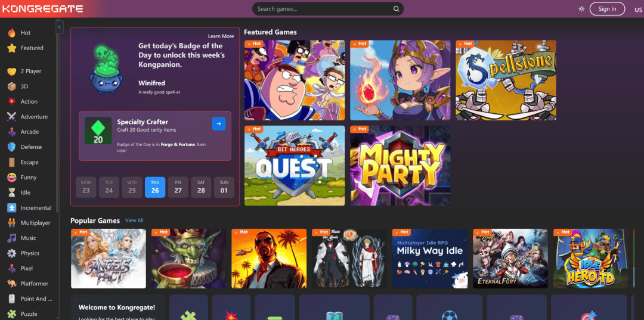Viewport: 644px width, 320px height.
Task: Open the Adventure category in sidebar
Action: point(34,117)
